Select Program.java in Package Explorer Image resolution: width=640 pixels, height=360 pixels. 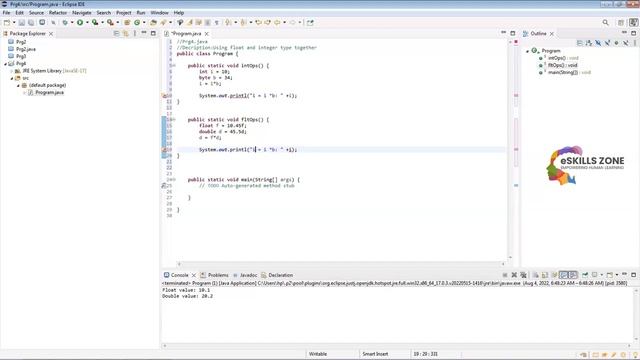[49, 93]
